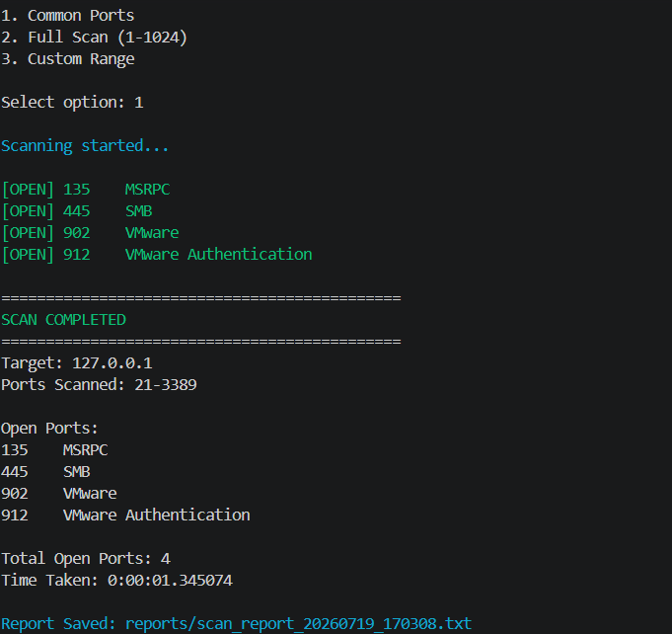Click 'Total Open Ports: 4' line

[86, 559]
